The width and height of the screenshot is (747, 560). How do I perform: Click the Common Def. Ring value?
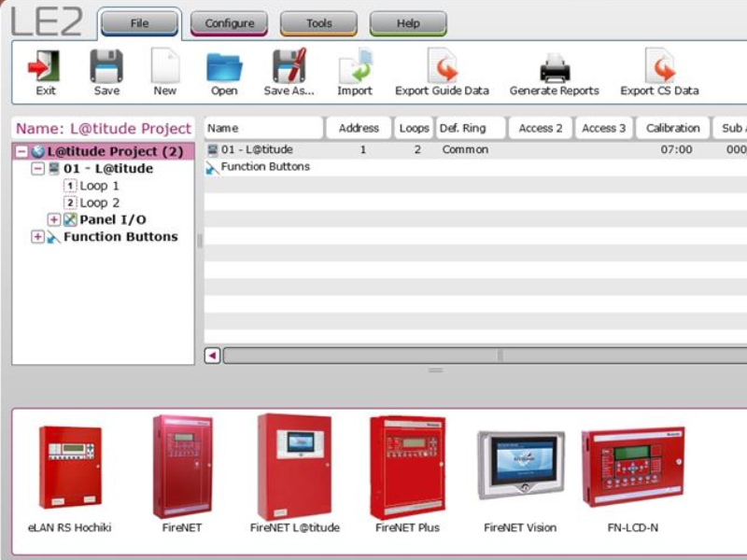click(x=465, y=149)
